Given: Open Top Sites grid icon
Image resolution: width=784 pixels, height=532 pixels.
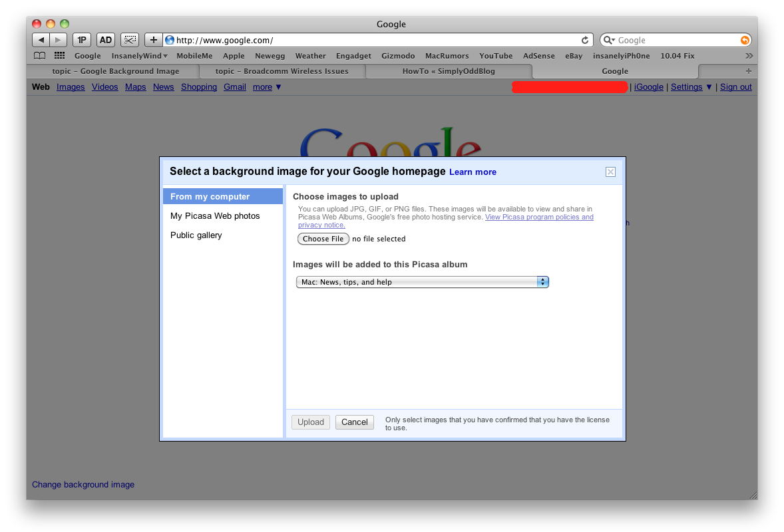Looking at the screenshot, I should click(x=59, y=55).
